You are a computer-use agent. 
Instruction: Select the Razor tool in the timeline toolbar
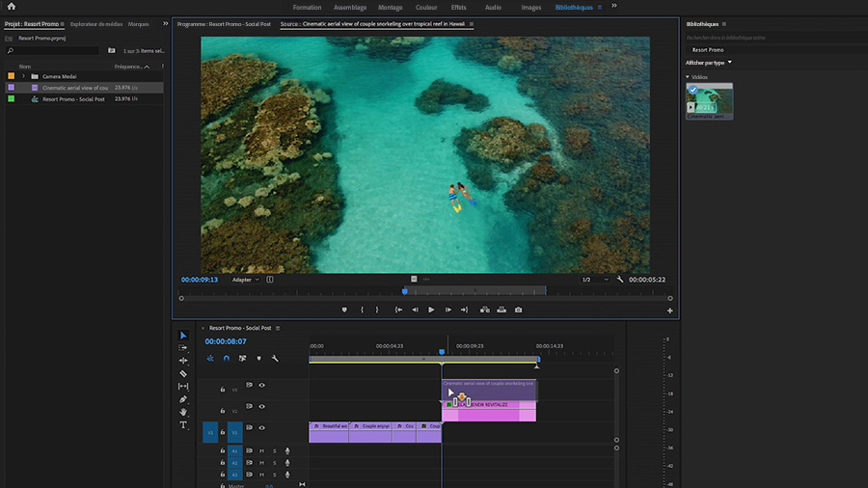(183, 373)
